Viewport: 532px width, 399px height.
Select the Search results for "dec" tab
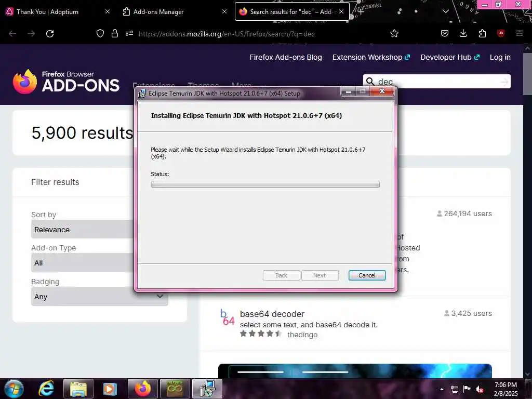point(292,11)
